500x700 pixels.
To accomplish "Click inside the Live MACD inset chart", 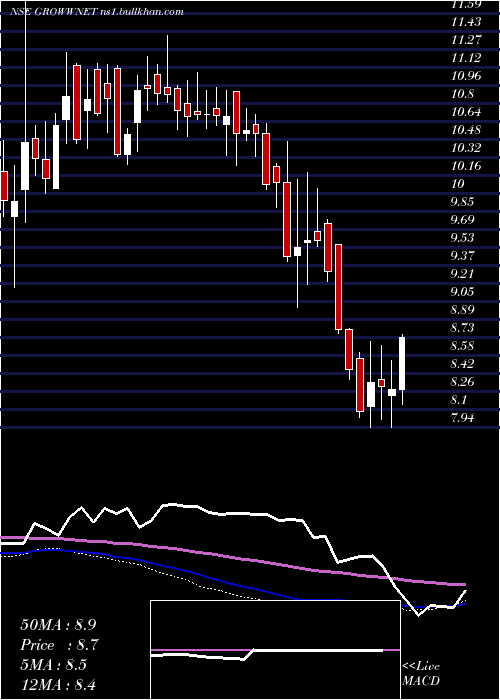I will coord(275,650).
